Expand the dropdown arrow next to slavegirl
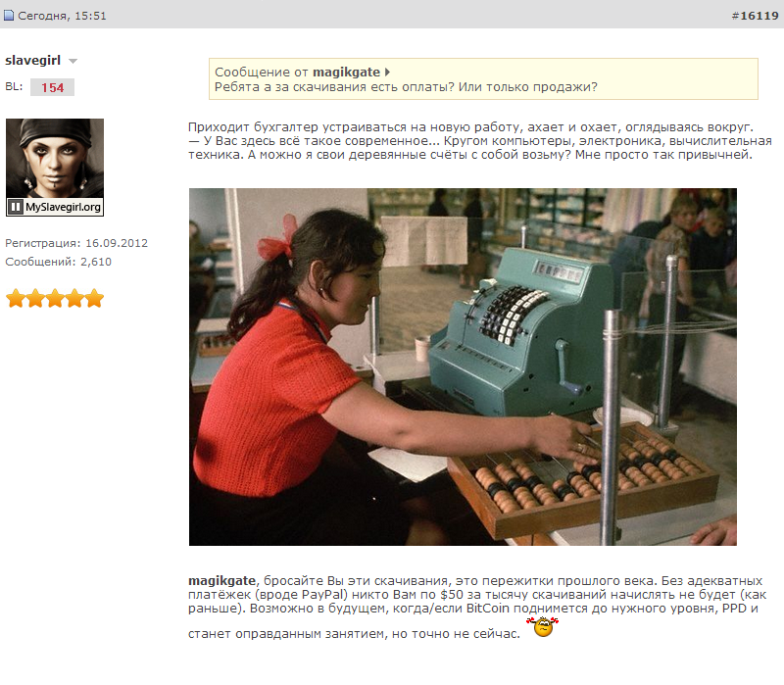784x685 pixels. (x=73, y=61)
